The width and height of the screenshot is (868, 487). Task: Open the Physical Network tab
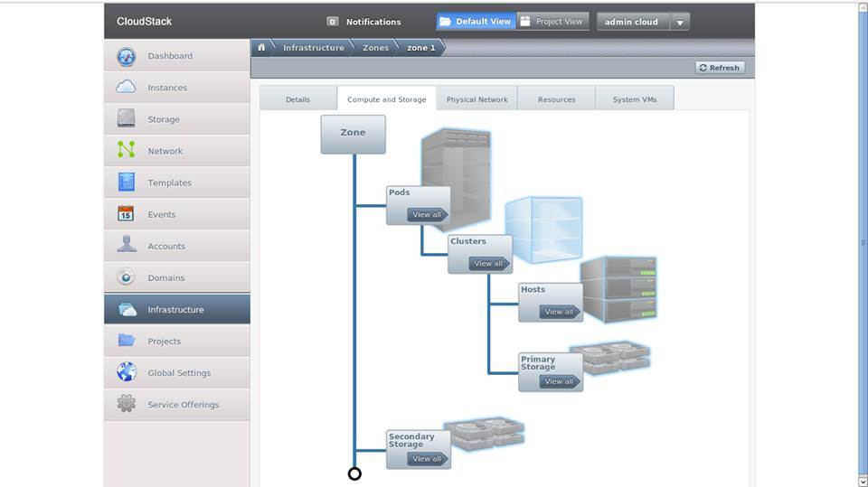pyautogui.click(x=476, y=99)
